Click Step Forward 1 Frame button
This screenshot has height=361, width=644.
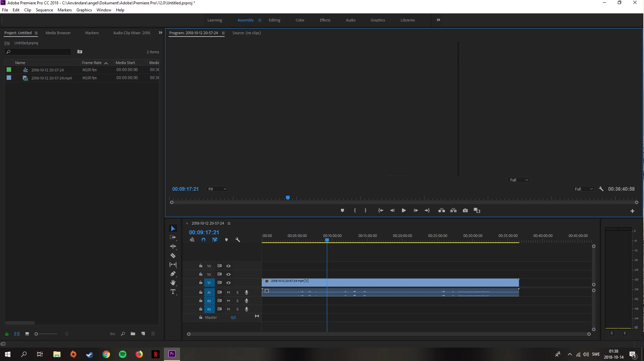(x=416, y=210)
